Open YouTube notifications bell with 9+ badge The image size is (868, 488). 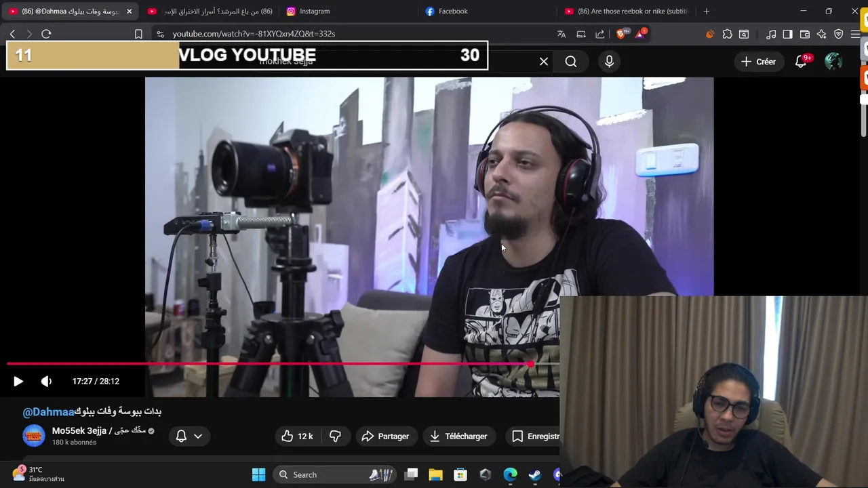[x=801, y=62]
